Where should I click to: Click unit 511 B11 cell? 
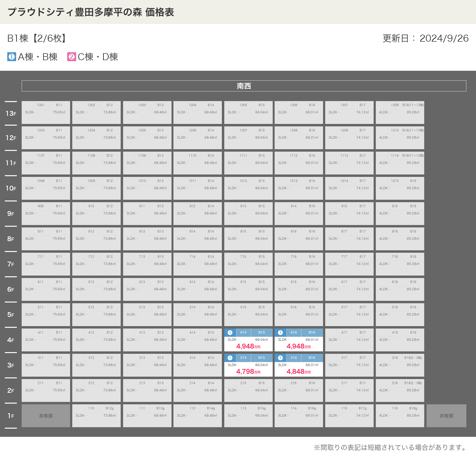[x=46, y=315]
